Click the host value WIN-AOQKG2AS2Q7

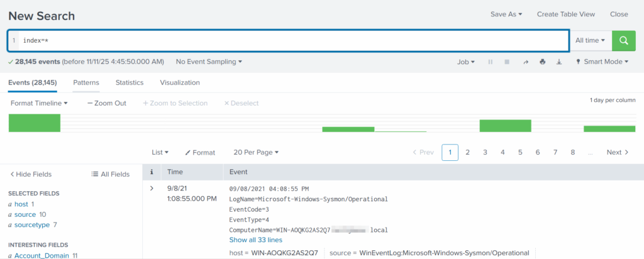point(285,253)
